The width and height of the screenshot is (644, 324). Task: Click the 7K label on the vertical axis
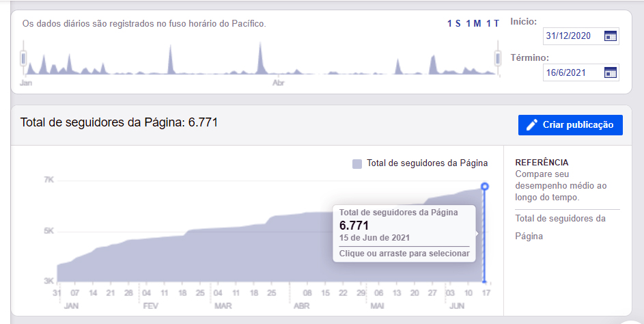(x=49, y=180)
